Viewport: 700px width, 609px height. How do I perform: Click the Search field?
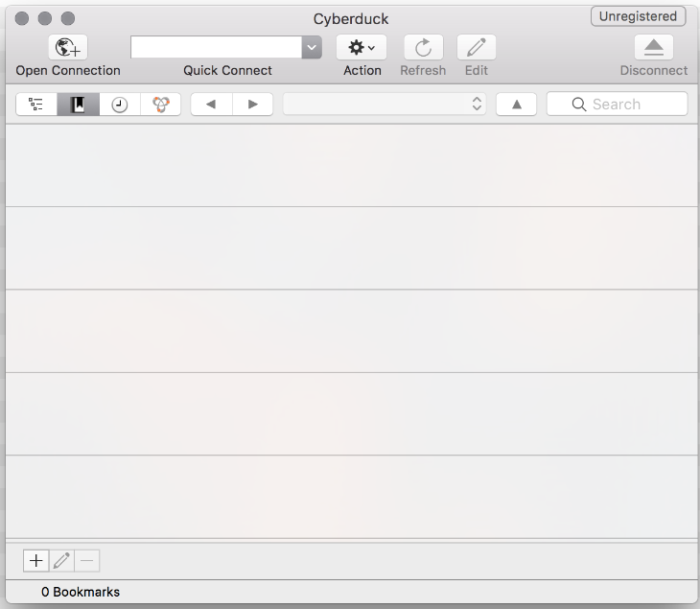click(617, 104)
